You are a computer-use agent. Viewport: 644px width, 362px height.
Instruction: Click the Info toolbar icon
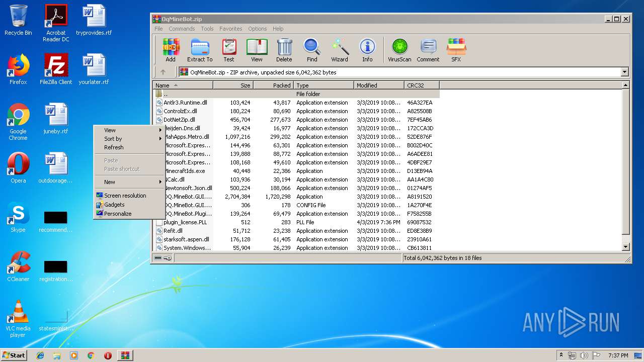(x=367, y=50)
